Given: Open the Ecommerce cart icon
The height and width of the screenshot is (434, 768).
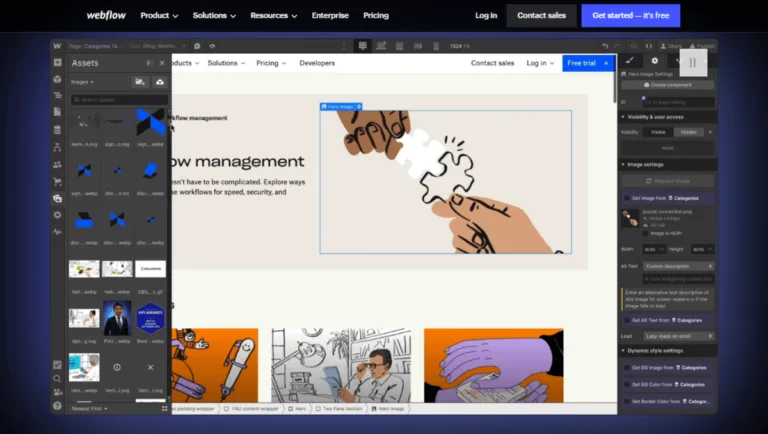Looking at the screenshot, I should [57, 182].
